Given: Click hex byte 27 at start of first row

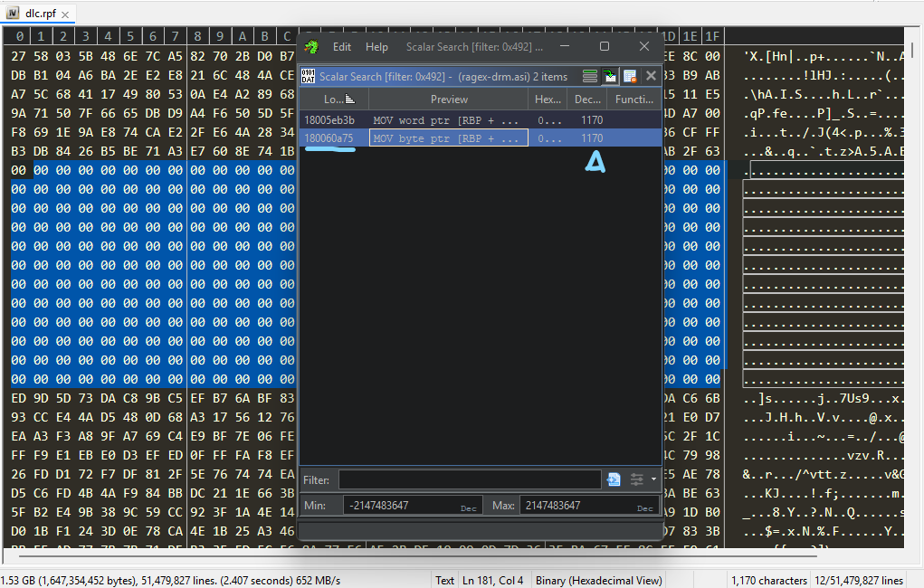Looking at the screenshot, I should pyautogui.click(x=18, y=56).
